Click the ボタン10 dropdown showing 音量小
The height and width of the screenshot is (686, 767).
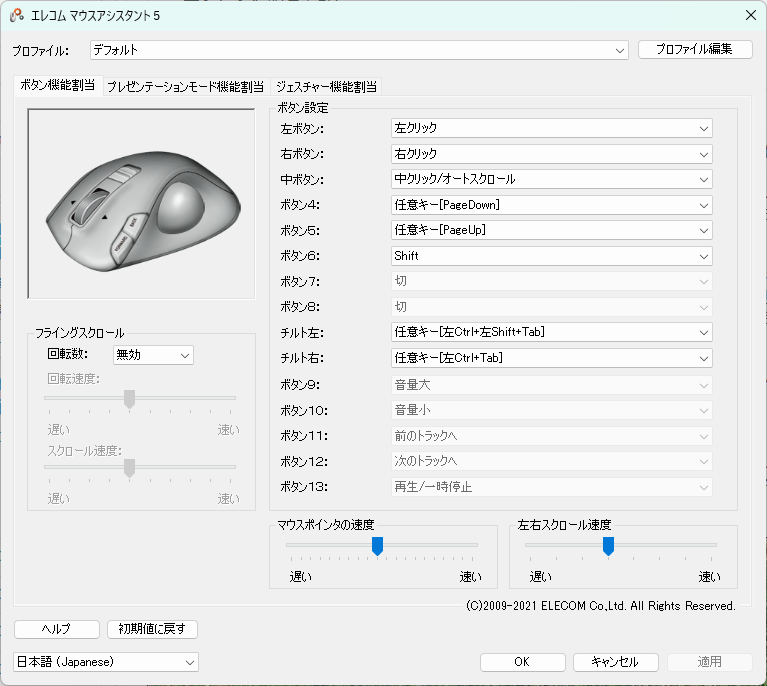pos(552,410)
